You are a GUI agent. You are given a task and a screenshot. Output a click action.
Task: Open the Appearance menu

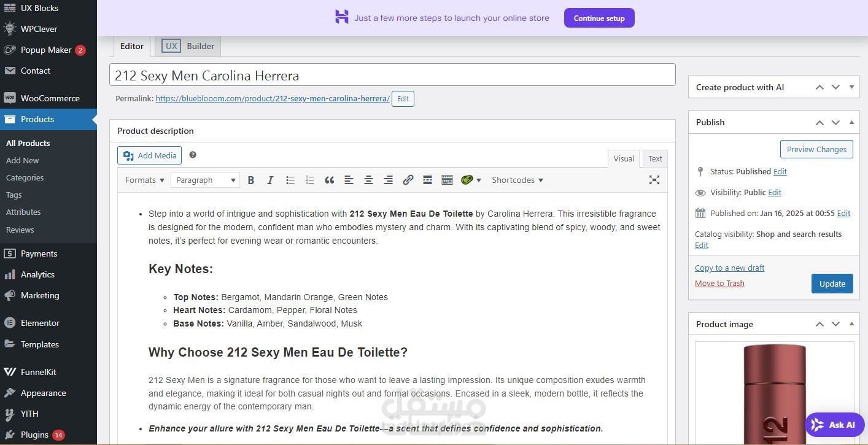point(48,393)
